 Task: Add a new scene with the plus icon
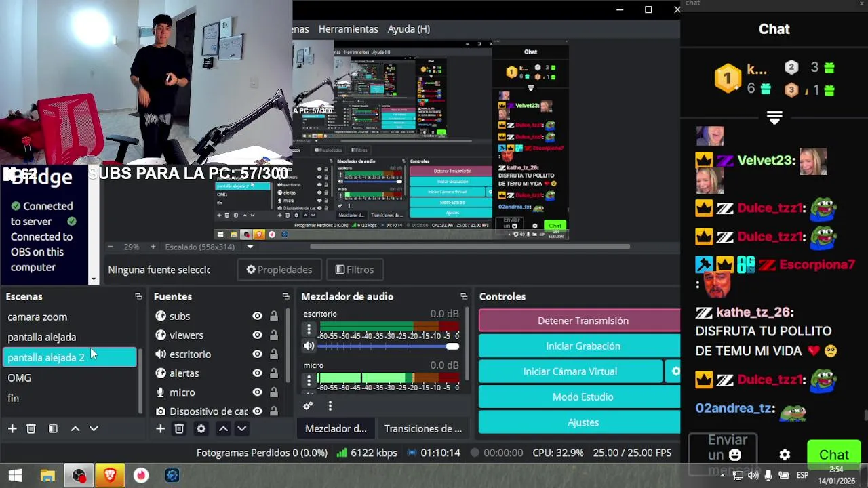click(12, 428)
